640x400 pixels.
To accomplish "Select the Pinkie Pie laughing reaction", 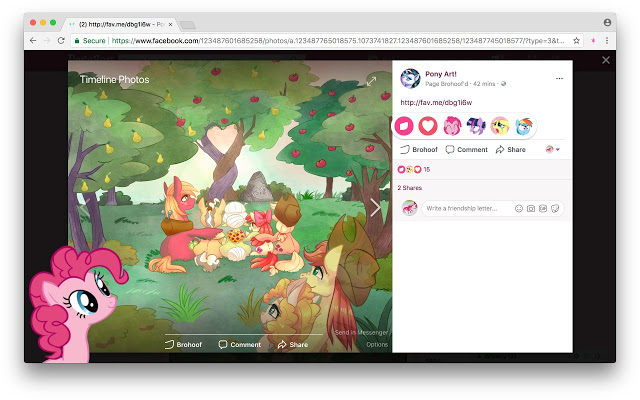I will coord(452,126).
